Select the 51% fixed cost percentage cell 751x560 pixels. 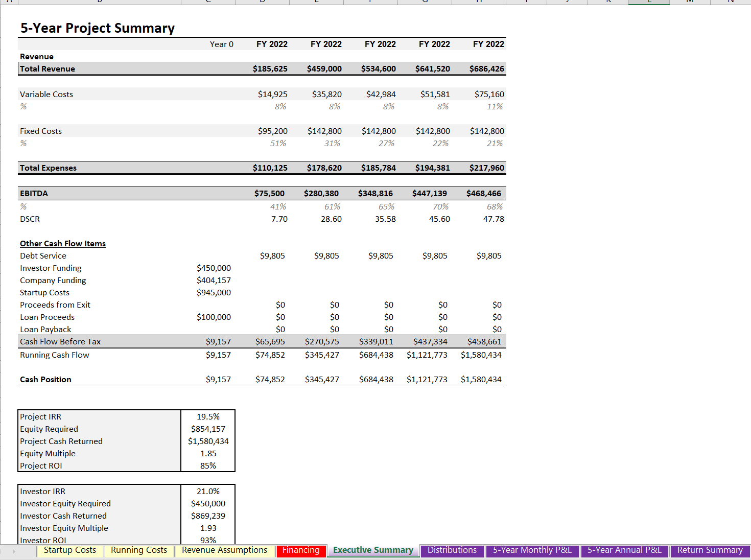[x=278, y=144]
